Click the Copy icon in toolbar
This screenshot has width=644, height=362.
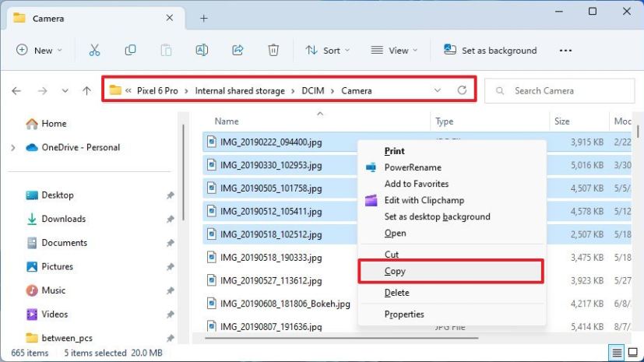point(130,50)
